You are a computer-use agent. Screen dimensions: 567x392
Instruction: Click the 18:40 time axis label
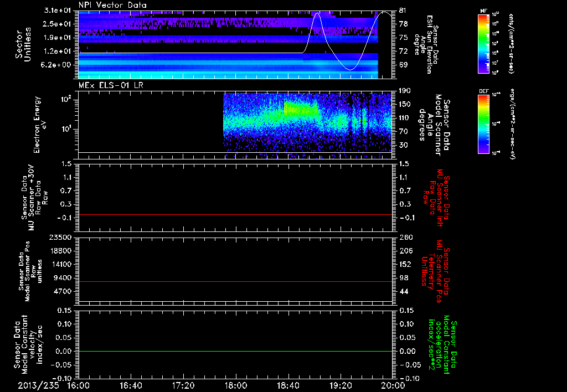[288, 385]
